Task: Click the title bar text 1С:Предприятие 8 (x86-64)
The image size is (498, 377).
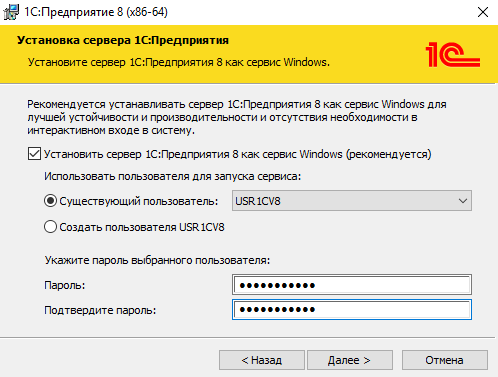Action: [96, 12]
